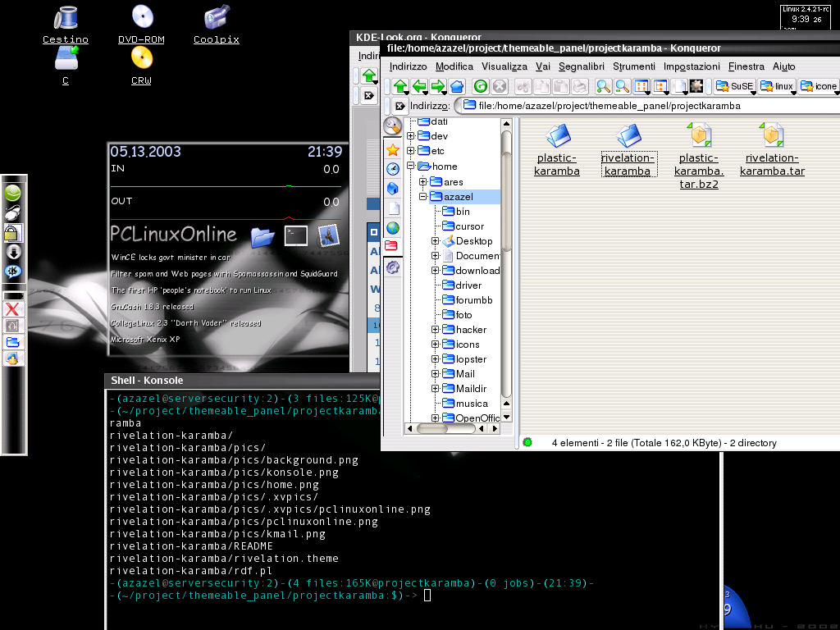Screen dimensions: 840x630
Task: Expand the Maildir folder in tree
Action: [435, 388]
